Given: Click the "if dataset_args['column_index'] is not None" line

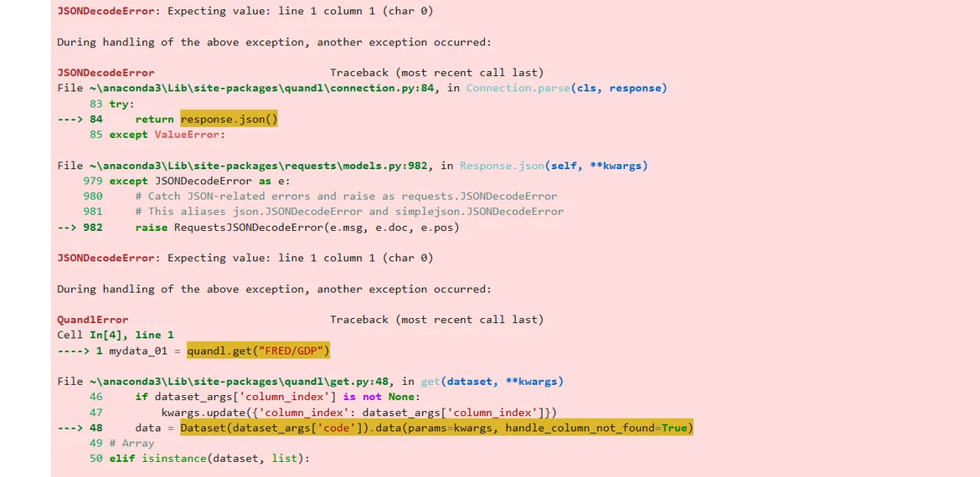Looking at the screenshot, I should [276, 397].
